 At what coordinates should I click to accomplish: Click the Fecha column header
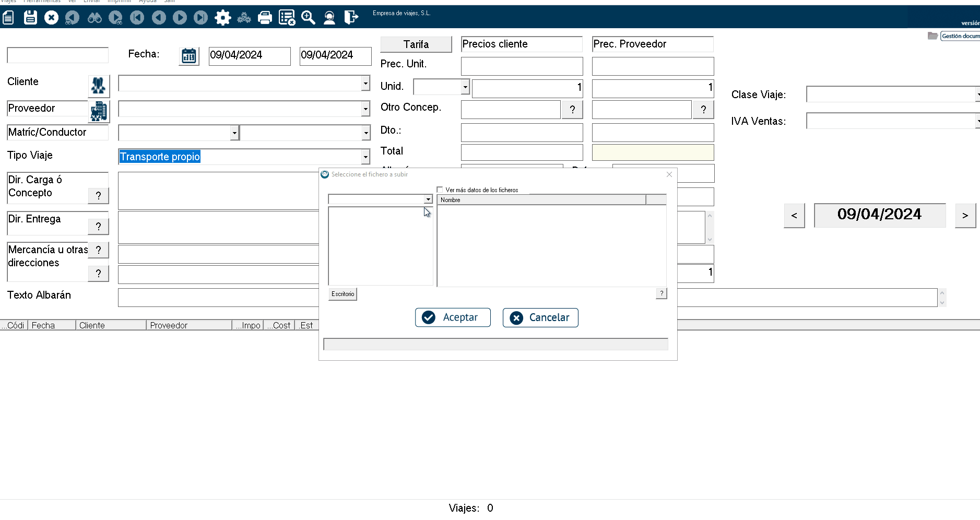pyautogui.click(x=51, y=325)
